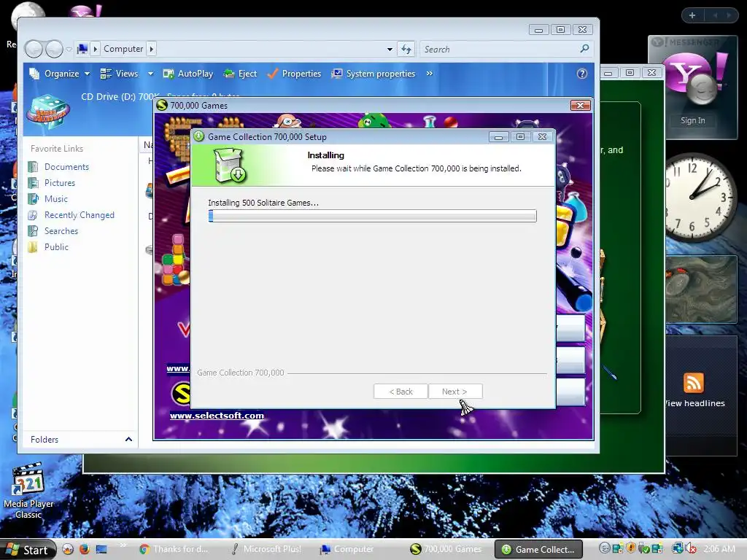Click the disabled Back button in Setup
The image size is (747, 560).
(400, 392)
